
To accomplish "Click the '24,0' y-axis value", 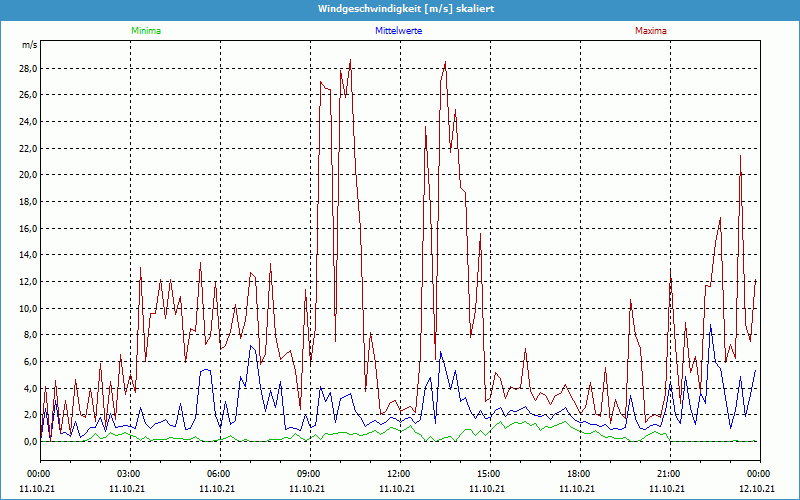I will [29, 121].
